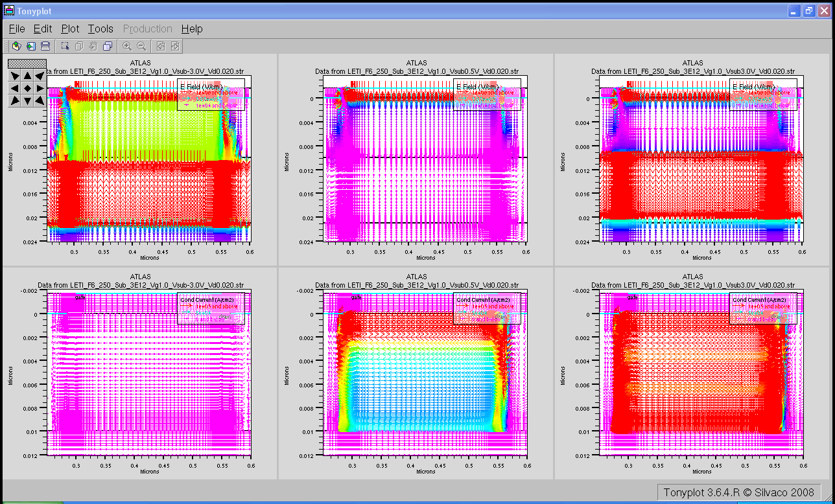Click the overlay plots toolbar icon

click(x=108, y=46)
